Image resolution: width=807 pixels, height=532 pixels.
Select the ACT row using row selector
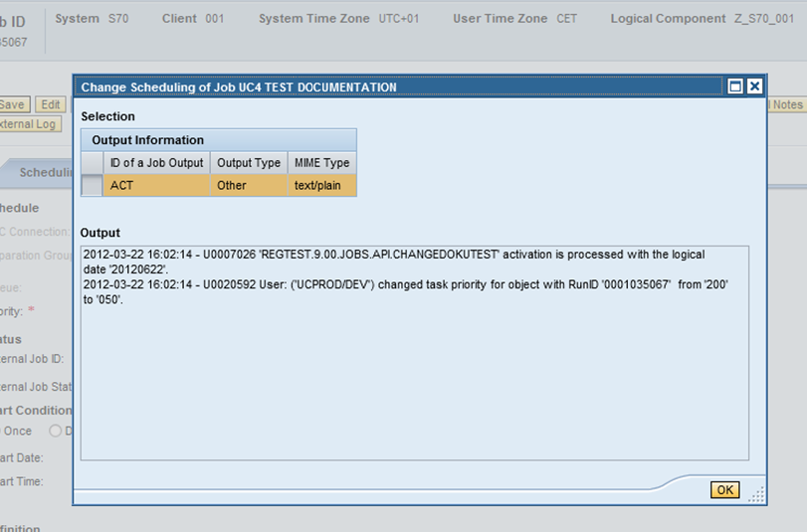[92, 185]
